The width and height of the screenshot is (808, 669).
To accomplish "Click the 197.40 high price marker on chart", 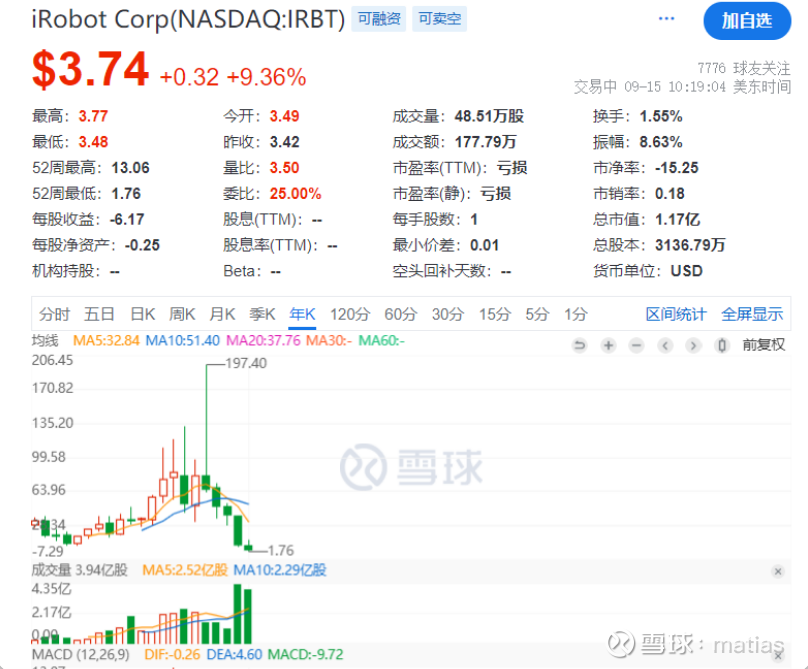I will click(x=246, y=363).
